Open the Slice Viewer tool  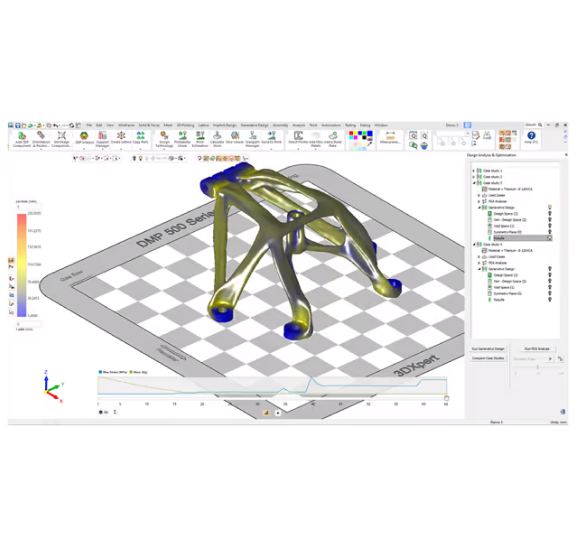tap(235, 138)
